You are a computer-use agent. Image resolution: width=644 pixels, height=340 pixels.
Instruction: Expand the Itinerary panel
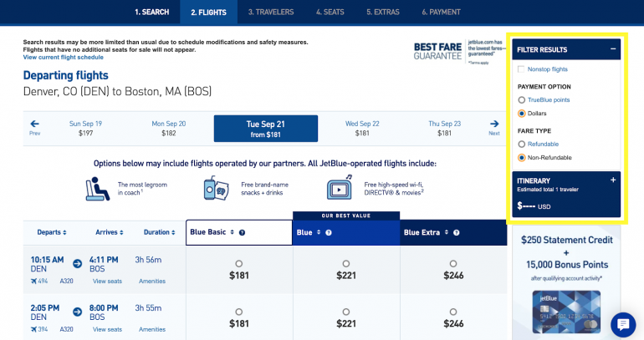click(613, 180)
